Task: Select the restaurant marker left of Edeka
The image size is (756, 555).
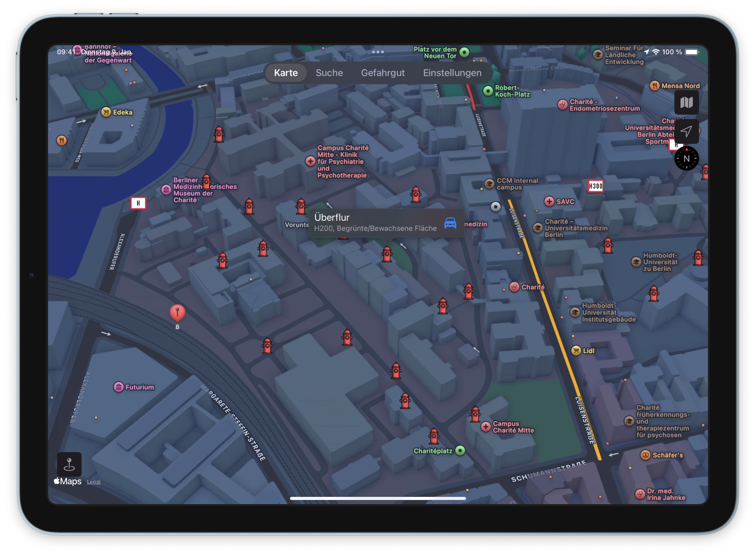Action: pos(62,140)
